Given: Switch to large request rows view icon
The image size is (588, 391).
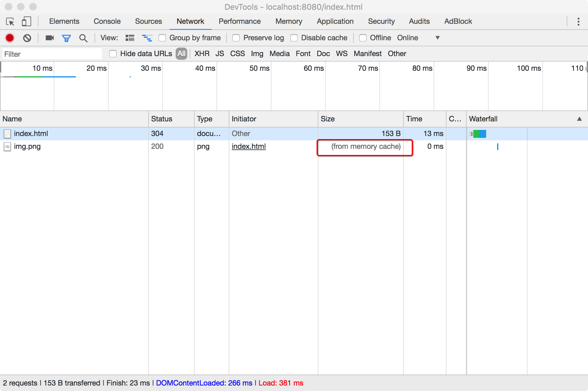Looking at the screenshot, I should click(x=130, y=38).
